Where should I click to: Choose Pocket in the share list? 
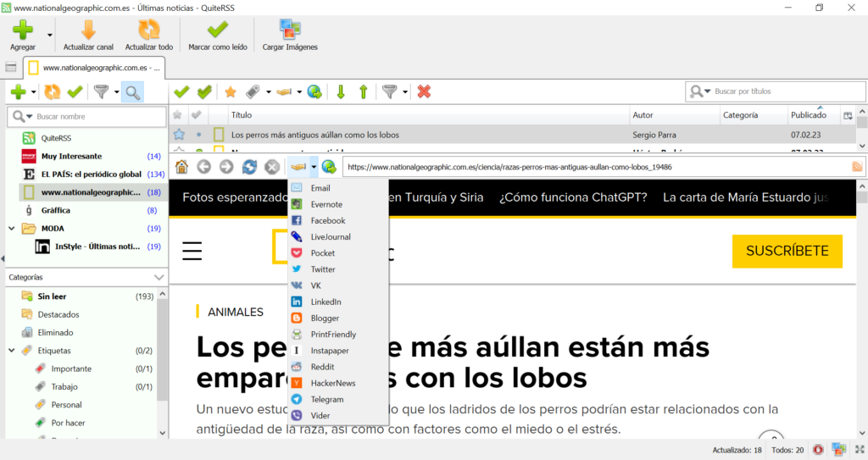[322, 253]
